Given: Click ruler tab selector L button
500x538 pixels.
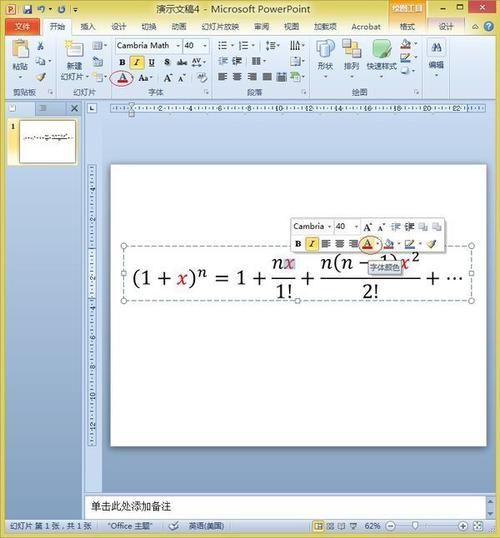Looking at the screenshot, I should [x=92, y=108].
